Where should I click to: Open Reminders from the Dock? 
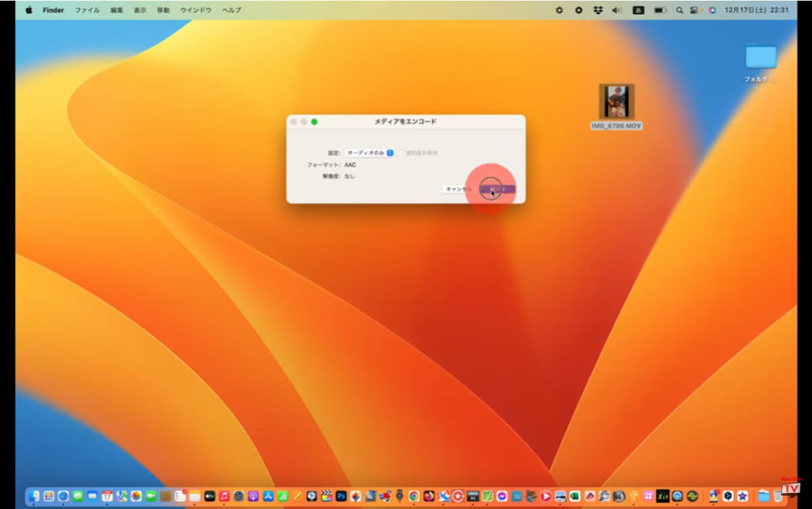click(x=180, y=496)
